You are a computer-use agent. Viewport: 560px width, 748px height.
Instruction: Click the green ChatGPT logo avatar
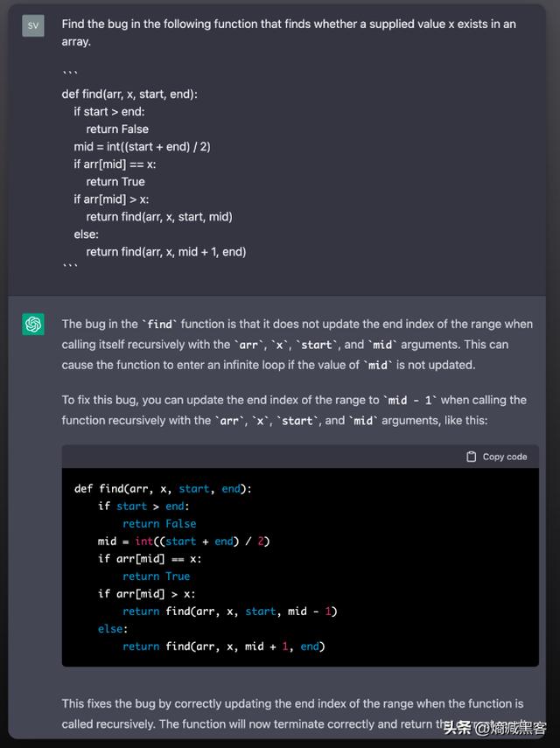[33, 325]
